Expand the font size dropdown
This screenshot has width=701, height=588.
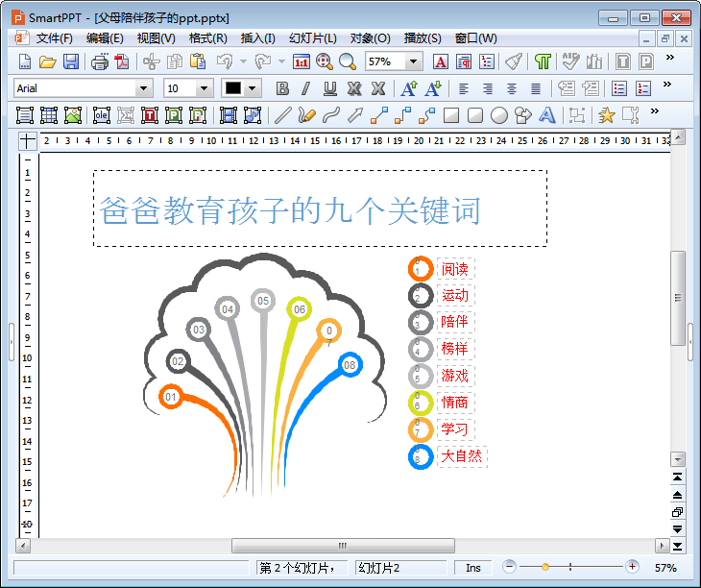point(204,88)
